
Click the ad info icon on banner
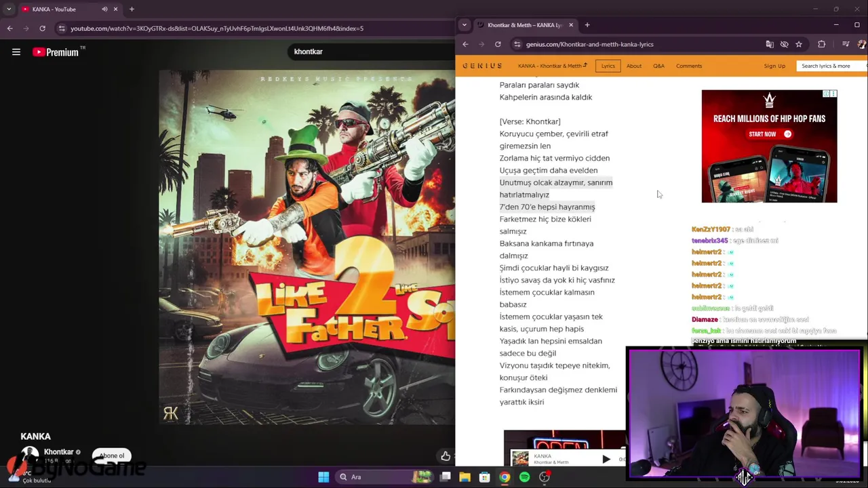pos(826,94)
